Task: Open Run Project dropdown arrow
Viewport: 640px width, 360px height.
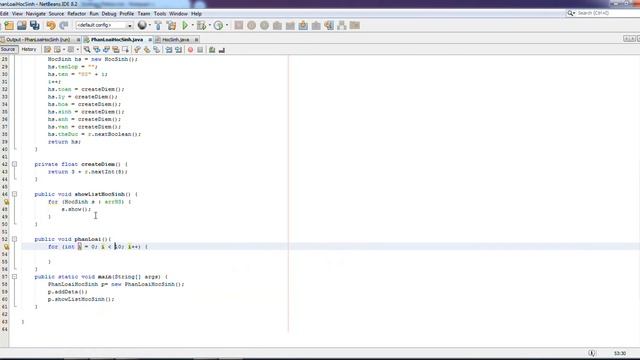Action: 193,25
